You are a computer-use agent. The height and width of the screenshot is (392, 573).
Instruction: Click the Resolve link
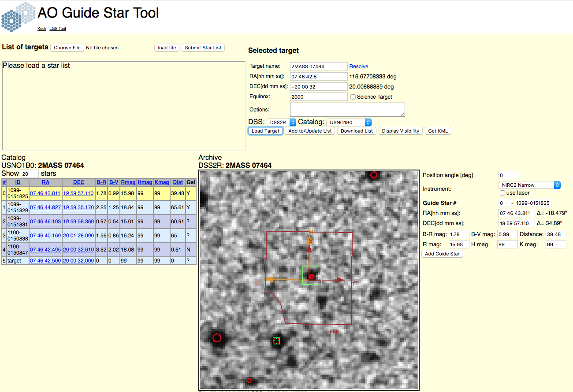(x=359, y=67)
